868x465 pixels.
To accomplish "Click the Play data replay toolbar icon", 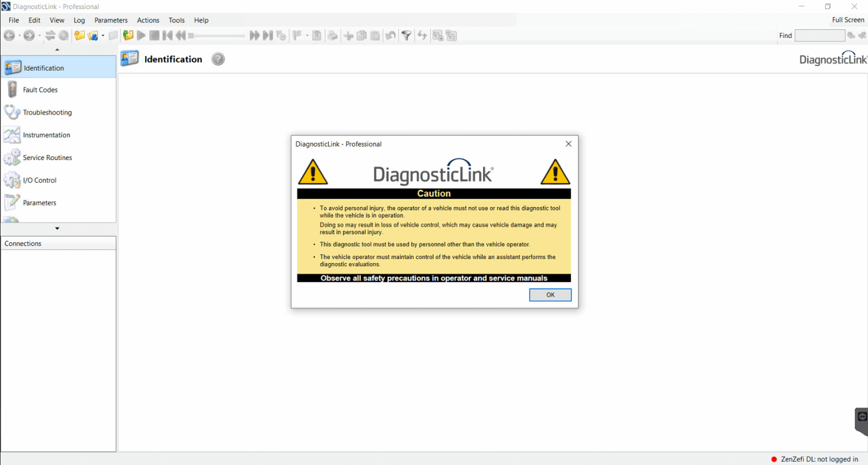I will click(x=141, y=35).
